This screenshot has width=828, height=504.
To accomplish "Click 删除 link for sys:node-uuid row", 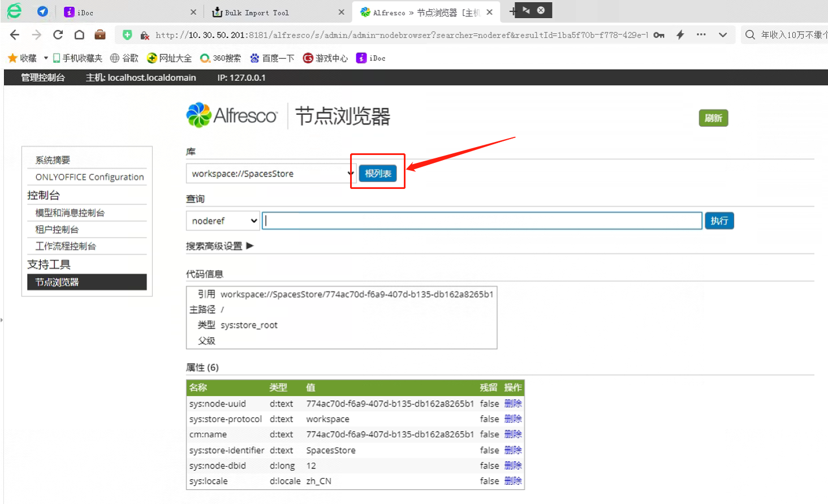I will [x=512, y=403].
